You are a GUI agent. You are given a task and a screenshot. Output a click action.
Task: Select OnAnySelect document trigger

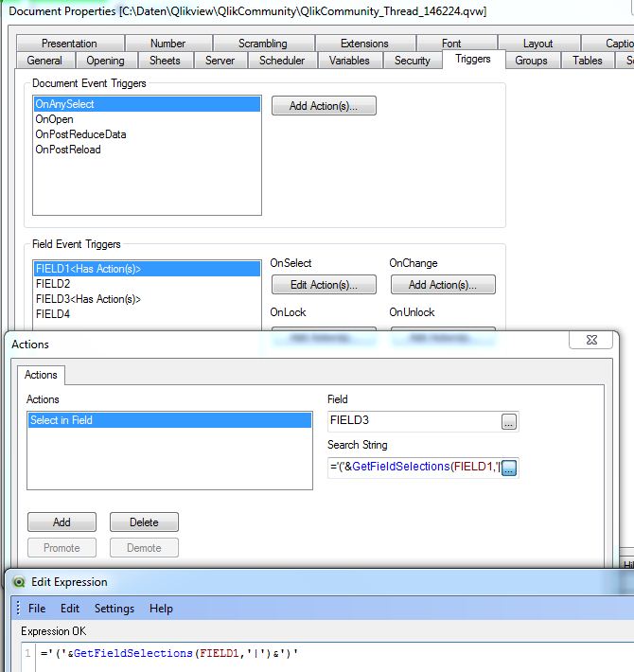click(147, 104)
